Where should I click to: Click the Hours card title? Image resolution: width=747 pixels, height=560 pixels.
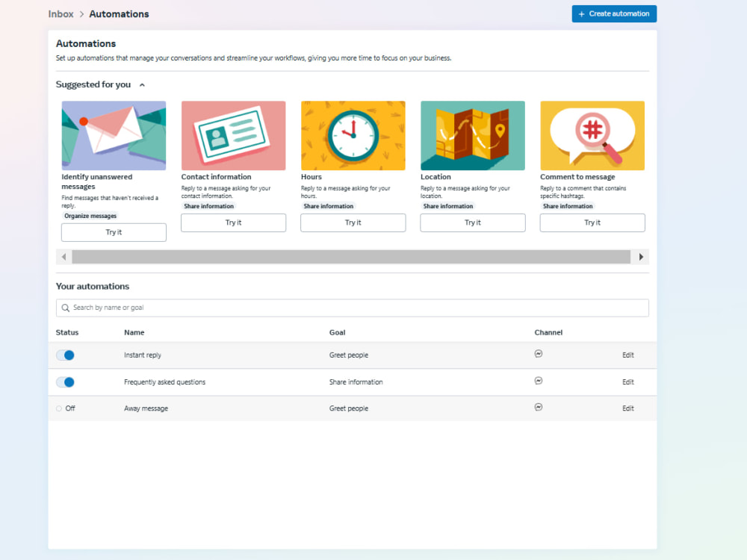pyautogui.click(x=311, y=177)
